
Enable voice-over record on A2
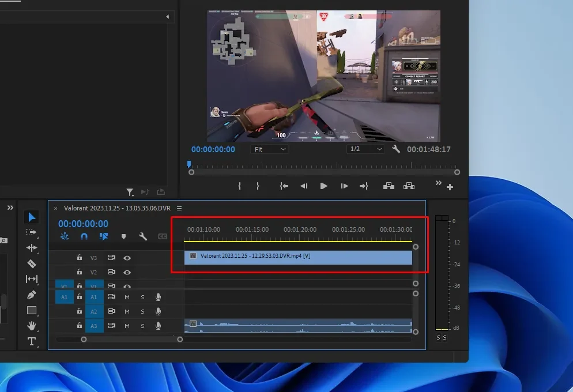158,311
